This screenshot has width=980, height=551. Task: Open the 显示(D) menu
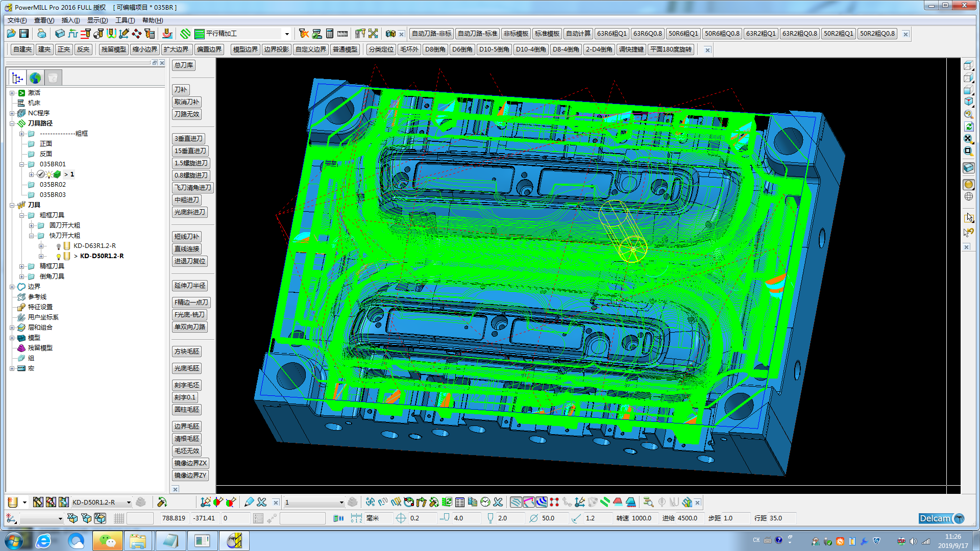97,20
